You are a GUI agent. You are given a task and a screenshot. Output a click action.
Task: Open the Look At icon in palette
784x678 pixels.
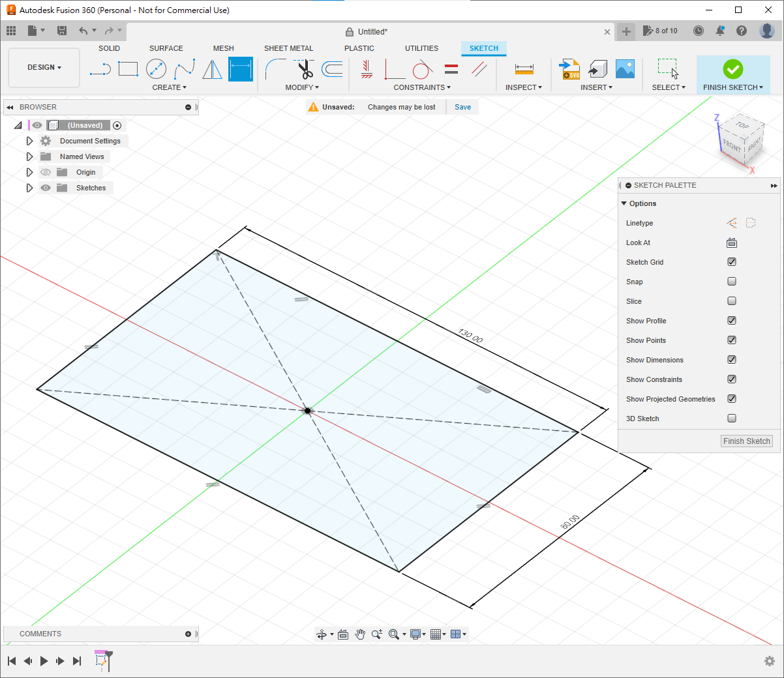(x=732, y=243)
